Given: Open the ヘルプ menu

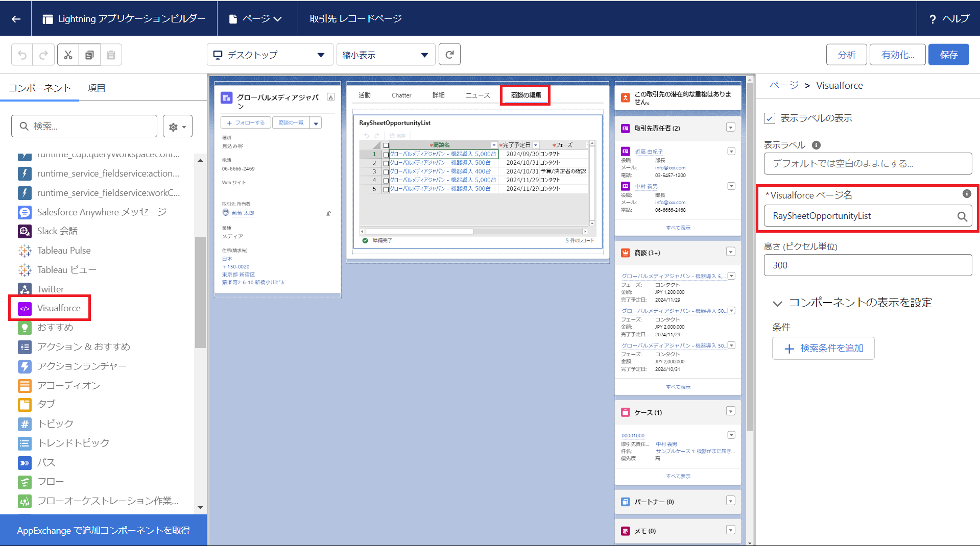Looking at the screenshot, I should click(x=949, y=19).
